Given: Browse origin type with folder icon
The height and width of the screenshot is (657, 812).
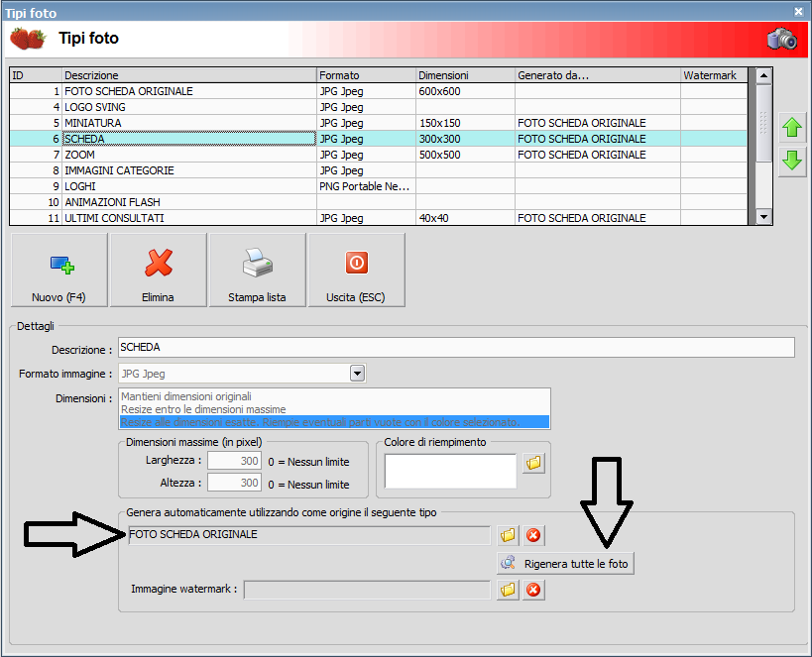Looking at the screenshot, I should (508, 535).
